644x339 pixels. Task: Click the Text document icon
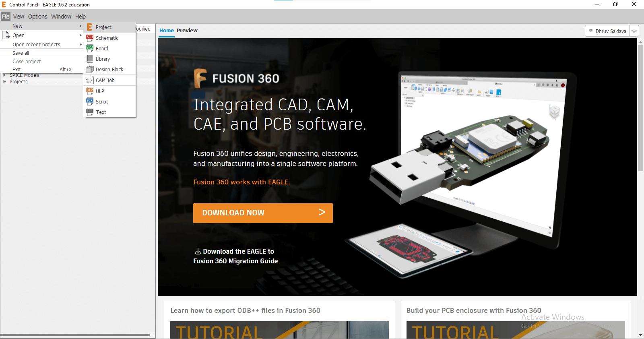(x=90, y=112)
